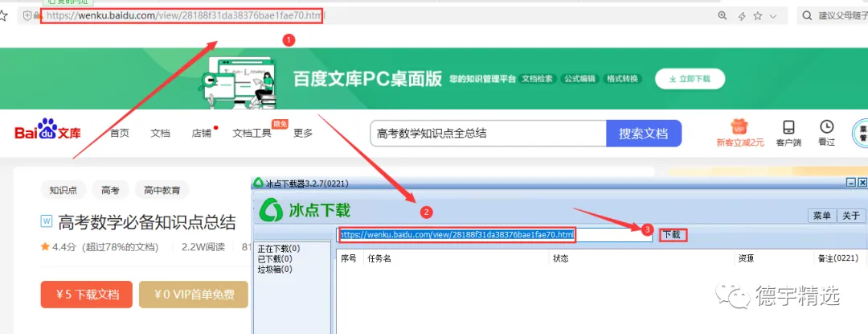Click the 高考 tag
Screen dimensions: 868x334
coord(110,190)
